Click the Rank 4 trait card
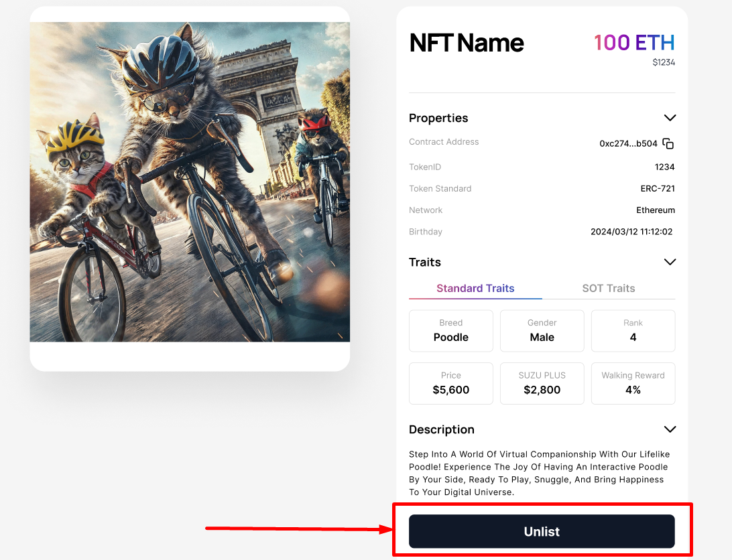 [x=633, y=331]
